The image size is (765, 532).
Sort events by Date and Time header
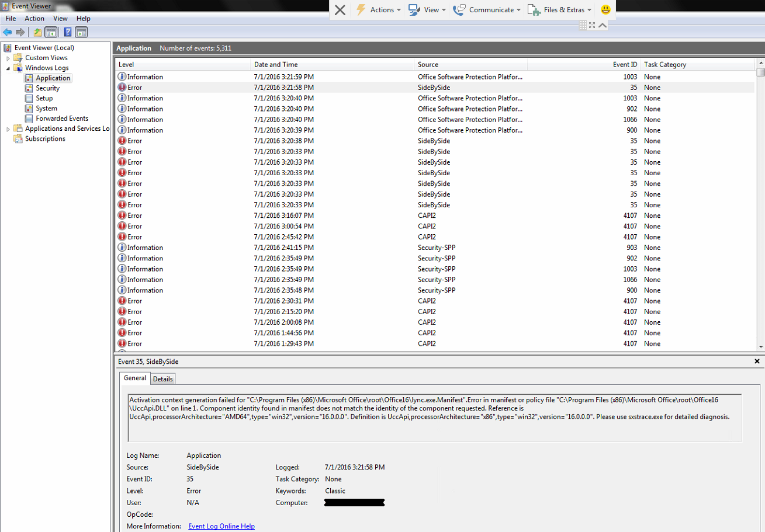click(333, 65)
